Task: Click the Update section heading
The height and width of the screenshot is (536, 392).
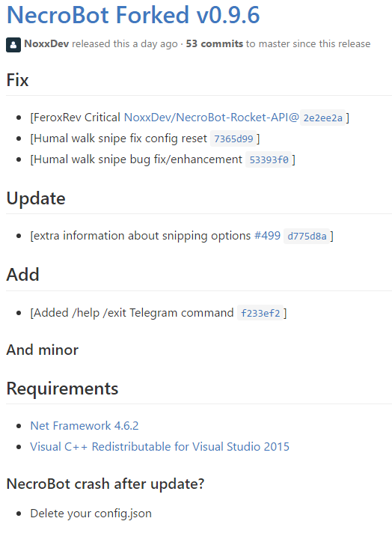Action: point(36,198)
